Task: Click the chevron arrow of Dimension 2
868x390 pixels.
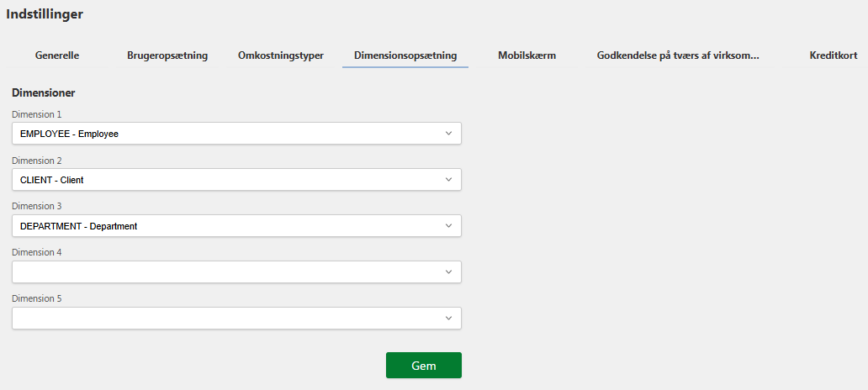Action: pos(448,180)
